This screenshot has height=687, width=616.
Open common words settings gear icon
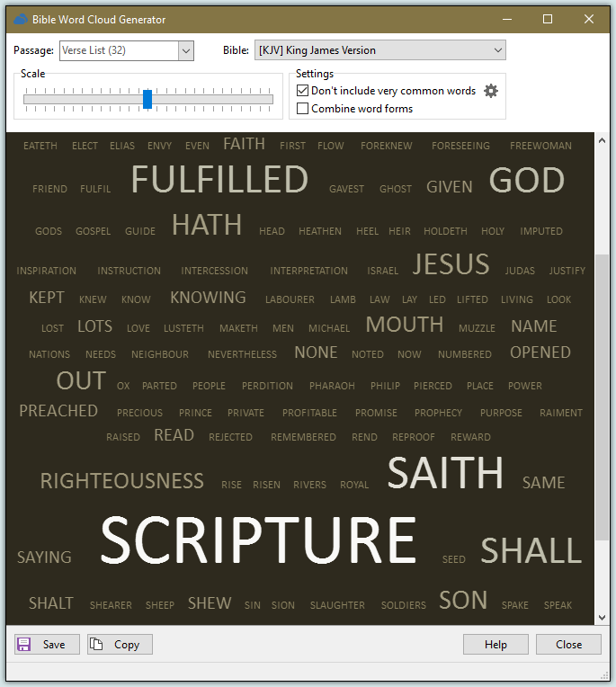(491, 91)
